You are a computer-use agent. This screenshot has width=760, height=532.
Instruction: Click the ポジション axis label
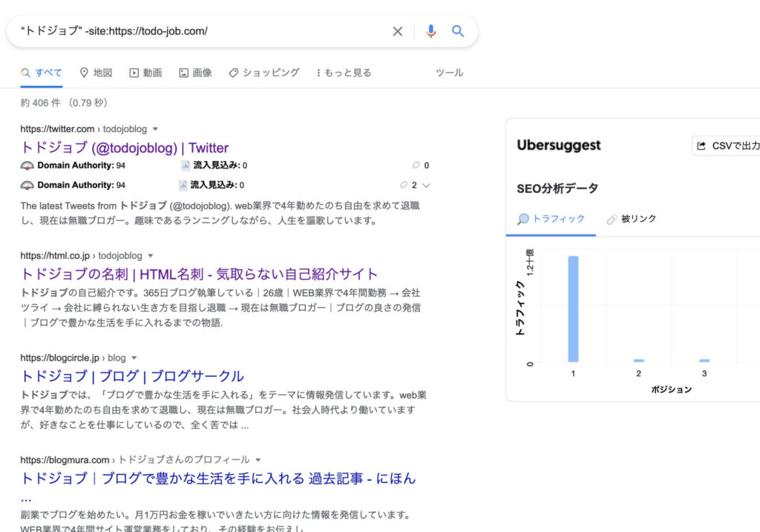tap(671, 390)
